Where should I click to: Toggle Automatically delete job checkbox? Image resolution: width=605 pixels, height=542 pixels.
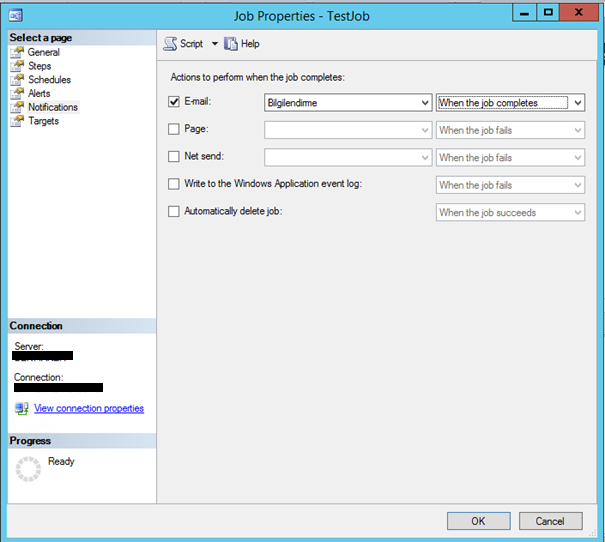(x=174, y=212)
